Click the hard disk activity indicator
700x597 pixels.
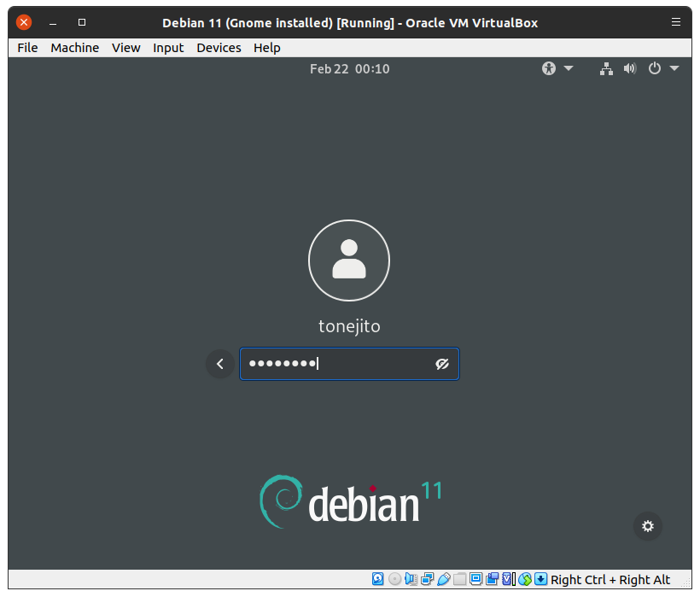point(378,579)
